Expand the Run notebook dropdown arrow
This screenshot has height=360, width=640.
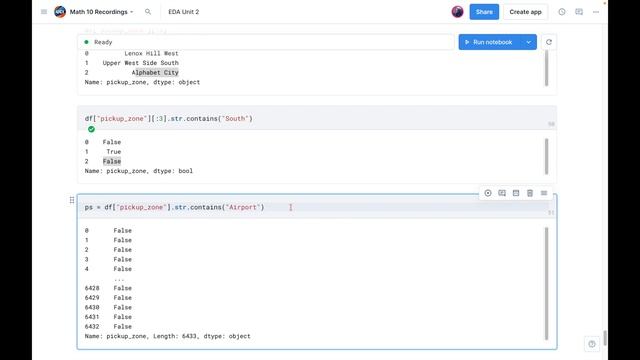(529, 42)
